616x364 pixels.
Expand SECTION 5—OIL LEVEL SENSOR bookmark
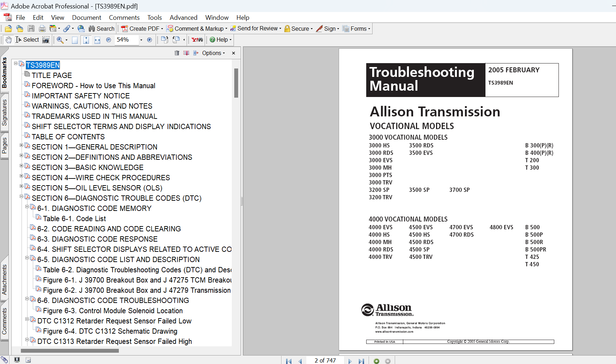(21, 186)
